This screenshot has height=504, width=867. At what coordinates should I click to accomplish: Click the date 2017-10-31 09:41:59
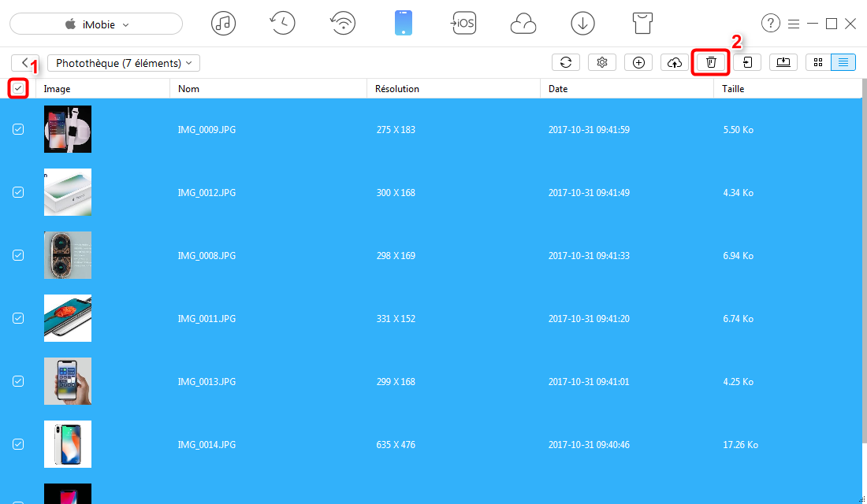coord(589,130)
